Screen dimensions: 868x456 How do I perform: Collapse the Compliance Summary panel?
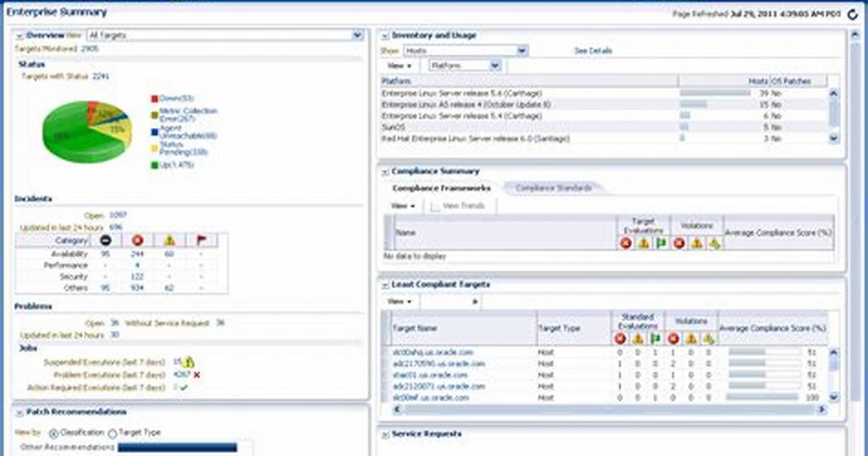tap(385, 172)
